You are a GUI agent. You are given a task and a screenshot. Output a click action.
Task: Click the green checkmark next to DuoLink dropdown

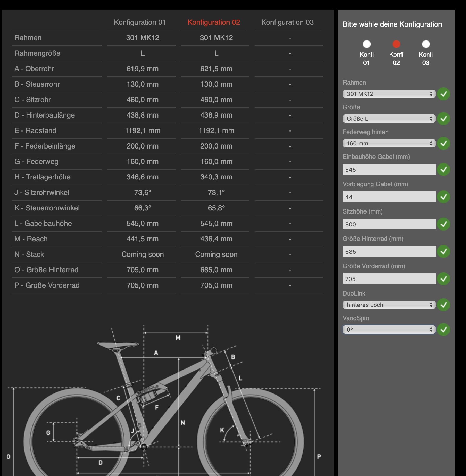tap(444, 305)
